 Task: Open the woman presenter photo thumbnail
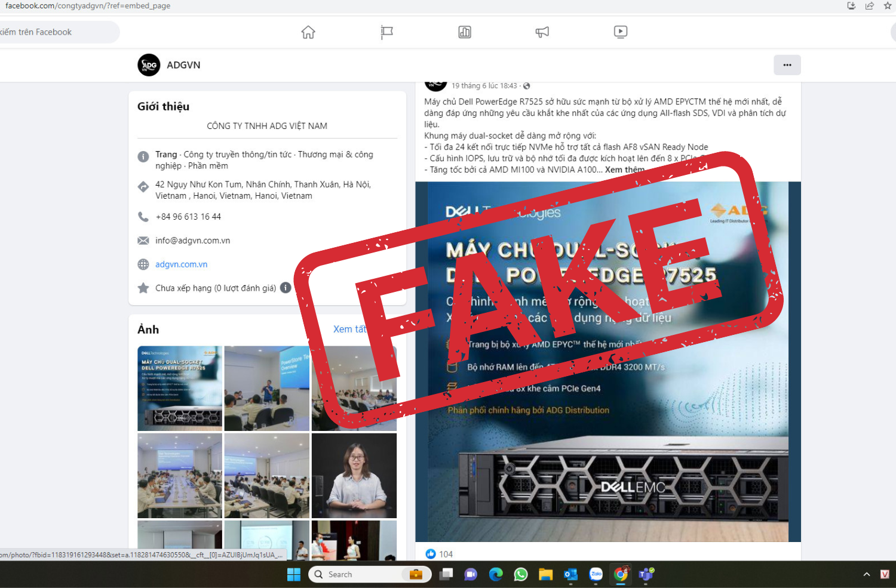354,475
